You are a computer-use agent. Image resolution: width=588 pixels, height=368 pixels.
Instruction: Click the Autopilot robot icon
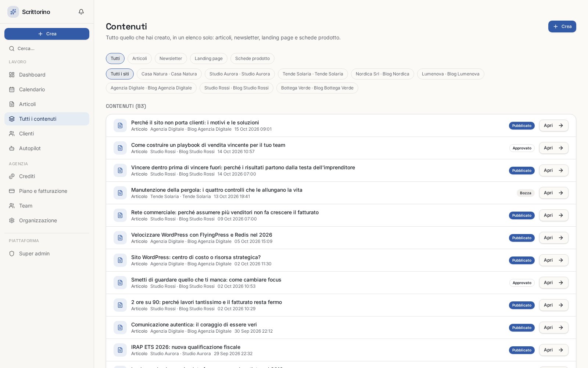[x=12, y=148]
